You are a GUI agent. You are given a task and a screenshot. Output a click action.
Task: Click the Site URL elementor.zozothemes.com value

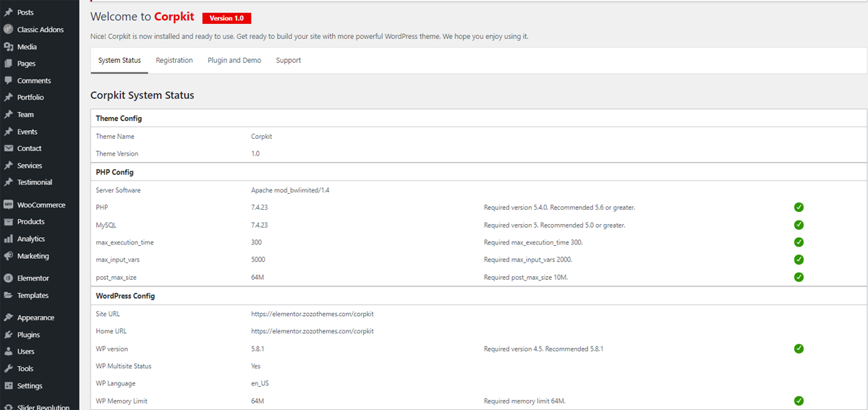[x=312, y=314]
